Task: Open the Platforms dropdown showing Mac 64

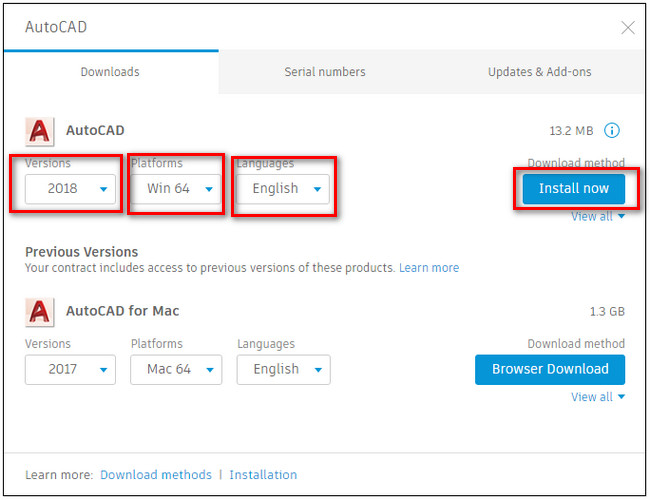Action: tap(176, 369)
